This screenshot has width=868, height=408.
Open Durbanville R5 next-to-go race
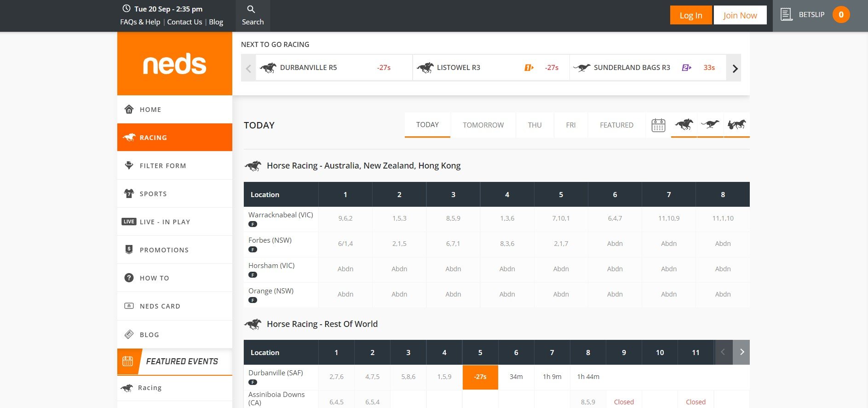pos(334,68)
